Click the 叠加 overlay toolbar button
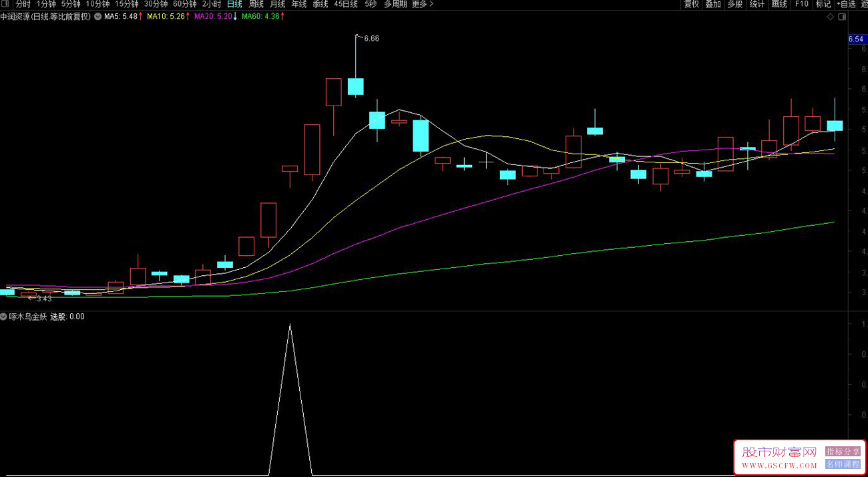 click(713, 4)
